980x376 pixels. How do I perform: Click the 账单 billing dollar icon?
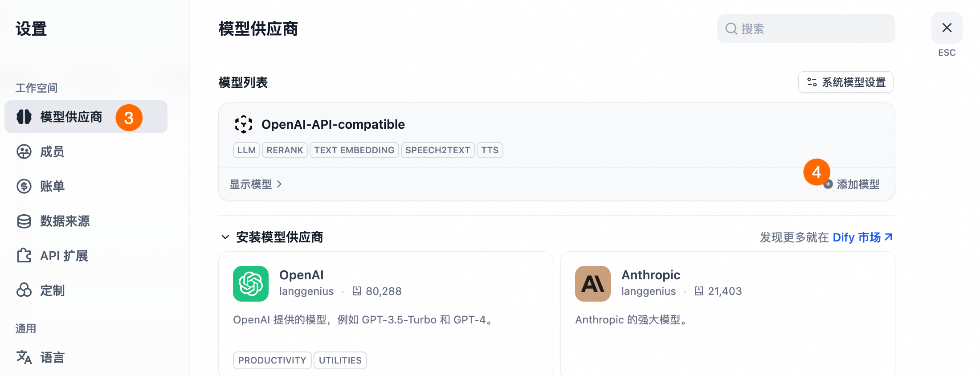pyautogui.click(x=24, y=186)
